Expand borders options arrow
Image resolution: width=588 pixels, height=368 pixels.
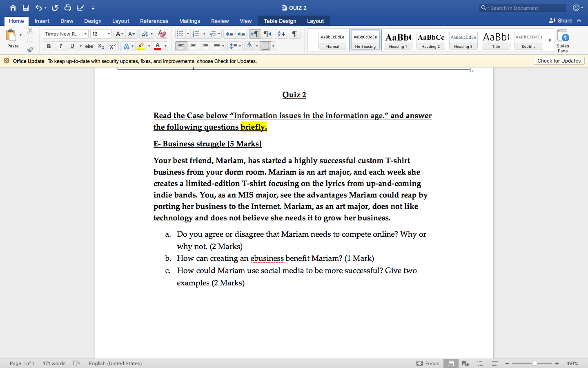click(273, 46)
